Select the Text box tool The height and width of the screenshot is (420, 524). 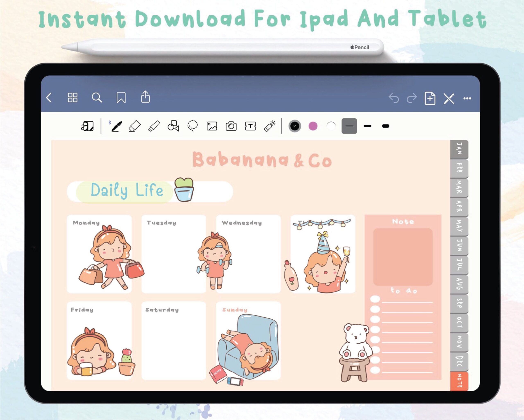click(250, 126)
